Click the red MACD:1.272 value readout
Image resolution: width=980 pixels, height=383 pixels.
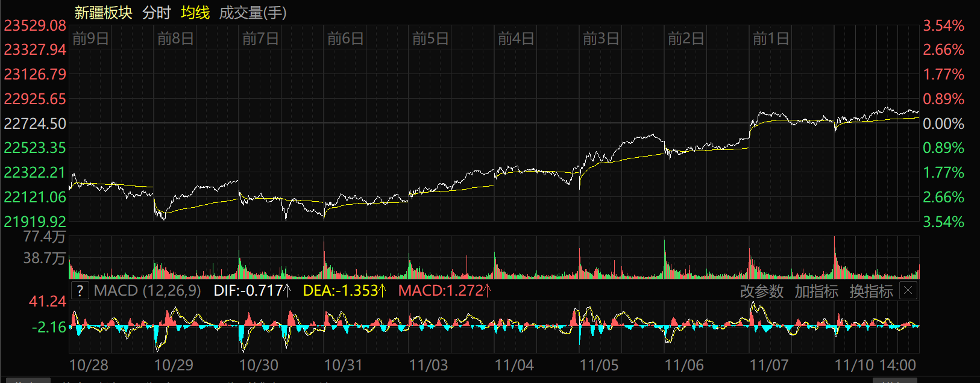pyautogui.click(x=444, y=291)
